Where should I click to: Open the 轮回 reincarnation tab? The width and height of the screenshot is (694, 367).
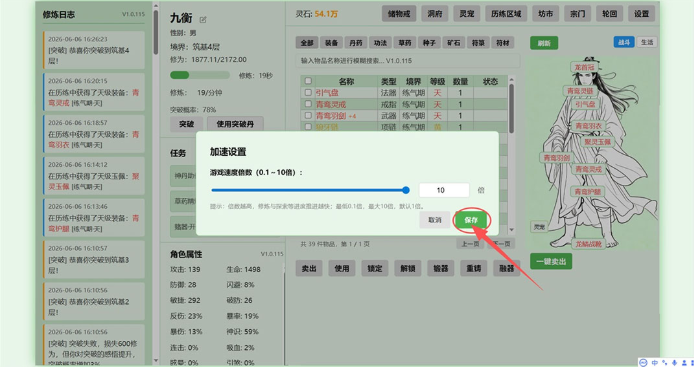[x=609, y=14]
